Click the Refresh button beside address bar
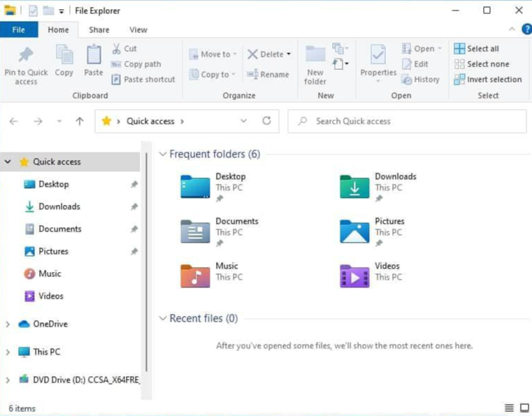The height and width of the screenshot is (416, 532). 266,121
